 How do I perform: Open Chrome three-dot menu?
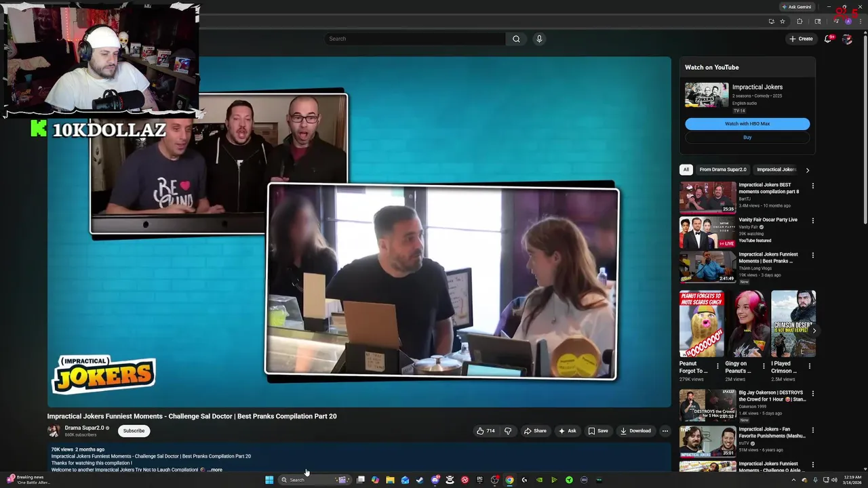(x=861, y=21)
